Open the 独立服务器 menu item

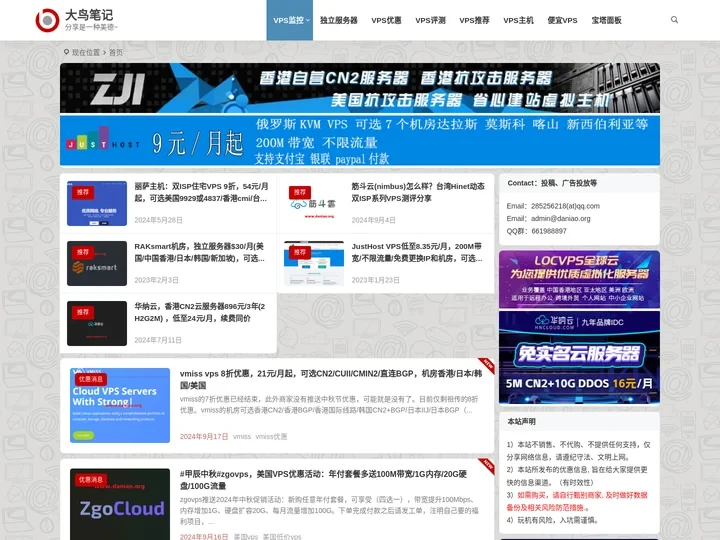(338, 20)
